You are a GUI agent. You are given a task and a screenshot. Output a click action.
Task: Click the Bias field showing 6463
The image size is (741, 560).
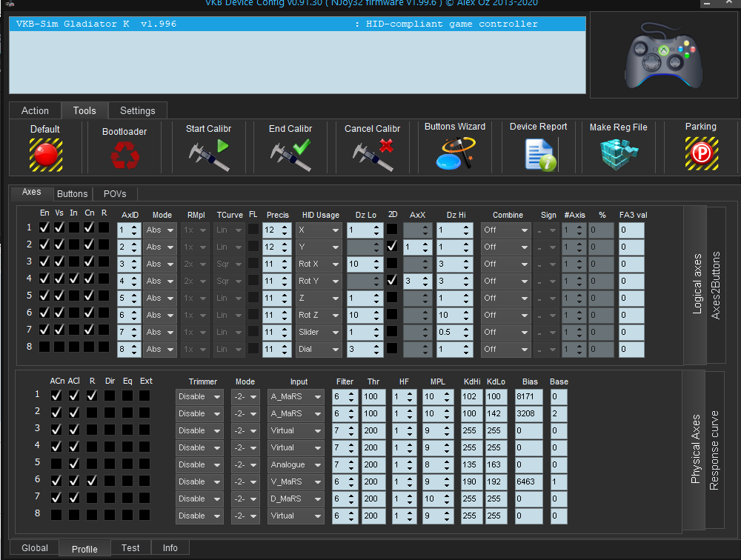click(x=529, y=482)
